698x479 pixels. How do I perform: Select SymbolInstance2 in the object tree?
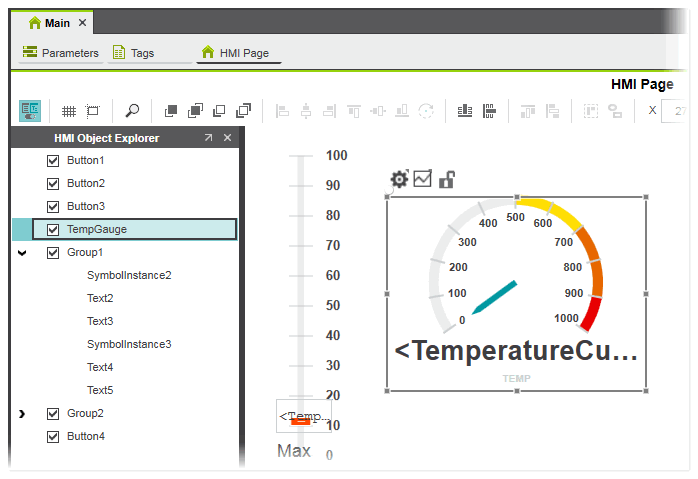point(129,275)
